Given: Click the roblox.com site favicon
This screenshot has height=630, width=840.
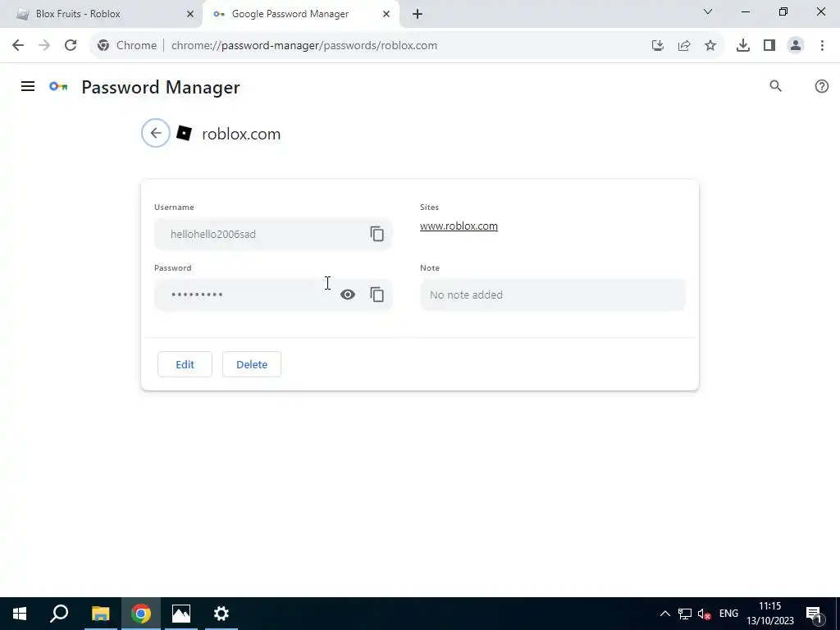Looking at the screenshot, I should 185,133.
